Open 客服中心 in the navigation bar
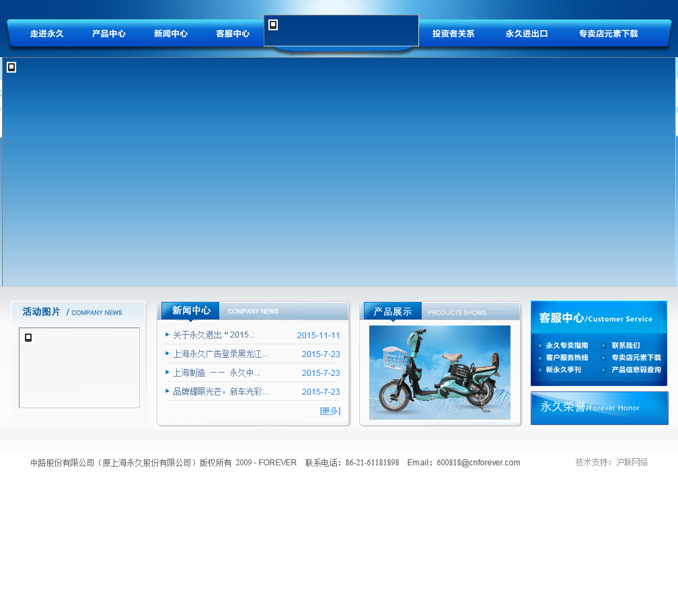 click(233, 34)
